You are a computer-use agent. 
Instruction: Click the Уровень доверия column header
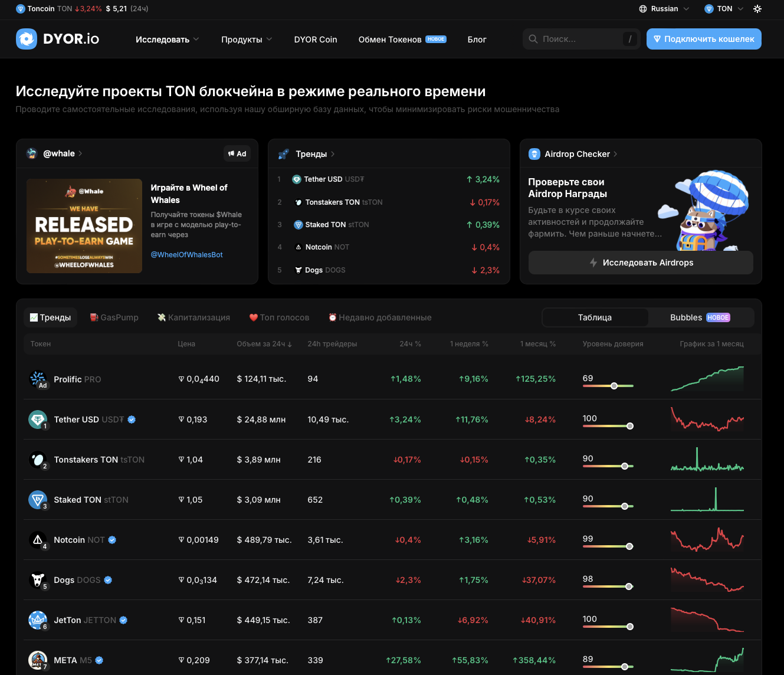tap(613, 344)
